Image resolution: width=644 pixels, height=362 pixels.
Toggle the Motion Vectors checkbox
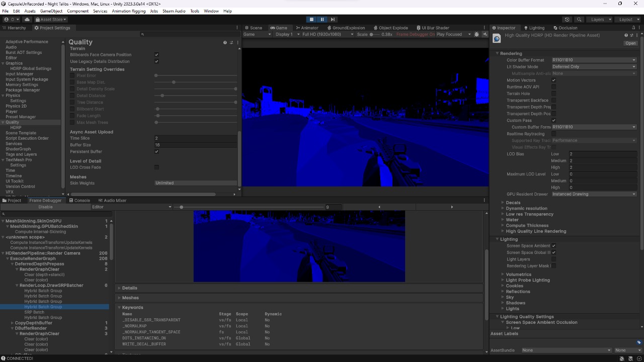pos(553,80)
